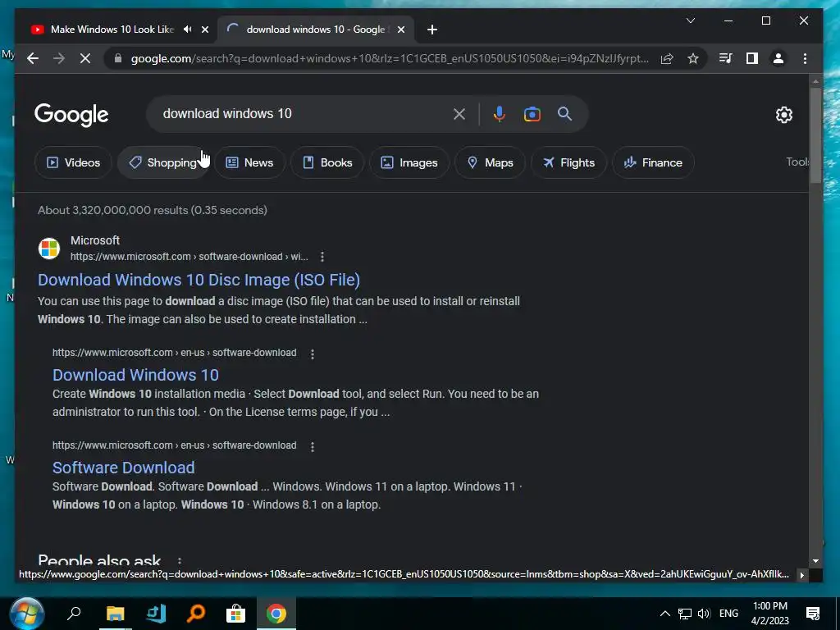
Task: Submit search with magnifying glass icon
Action: (564, 114)
